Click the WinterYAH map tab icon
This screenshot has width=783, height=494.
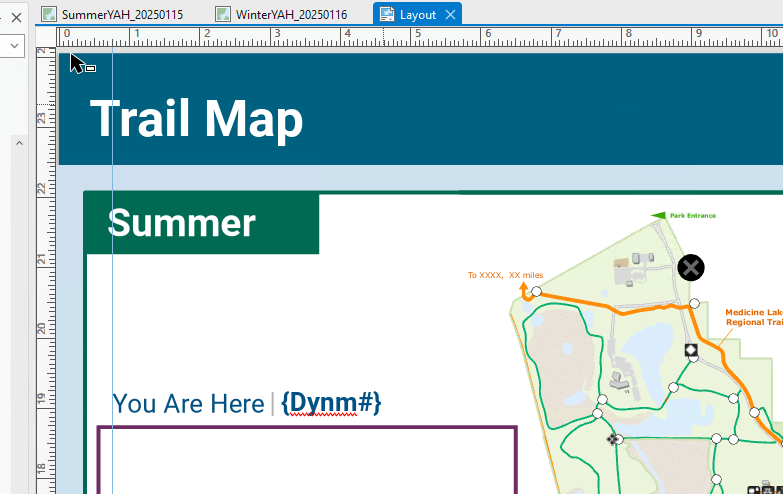coord(223,14)
